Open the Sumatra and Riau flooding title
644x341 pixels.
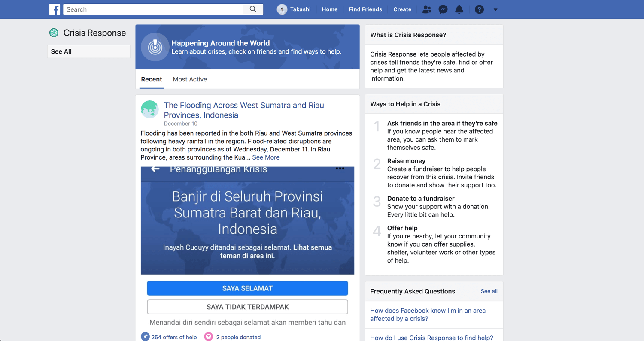[244, 110]
